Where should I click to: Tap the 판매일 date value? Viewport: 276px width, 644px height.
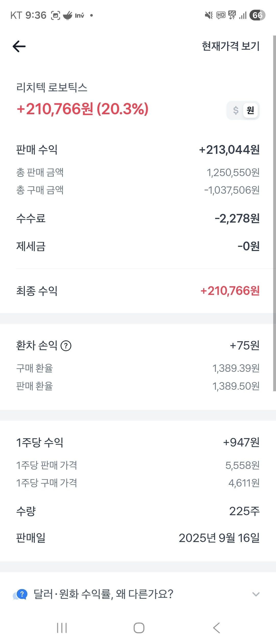[x=219, y=538]
